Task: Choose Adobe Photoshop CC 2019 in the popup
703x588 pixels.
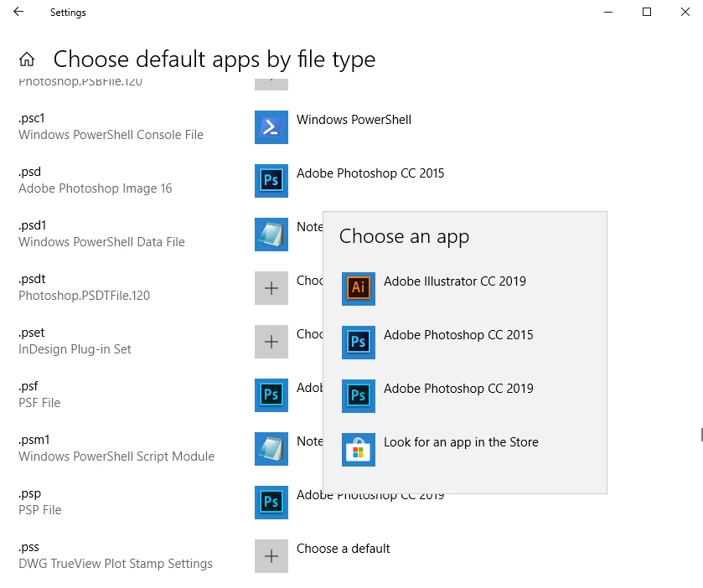Action: tap(458, 389)
